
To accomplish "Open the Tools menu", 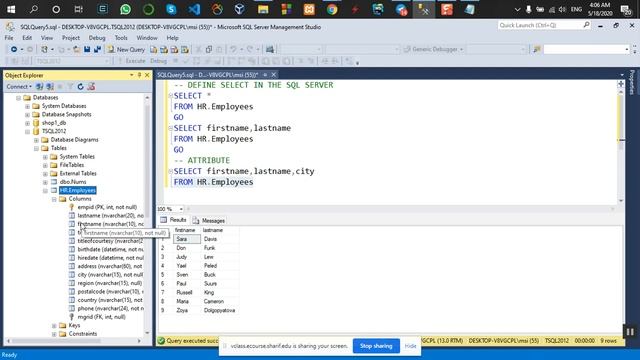I will coord(121,38).
